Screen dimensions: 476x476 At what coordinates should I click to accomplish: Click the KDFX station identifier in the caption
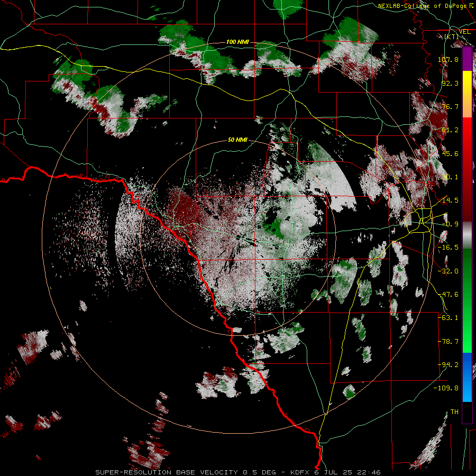pos(300,472)
